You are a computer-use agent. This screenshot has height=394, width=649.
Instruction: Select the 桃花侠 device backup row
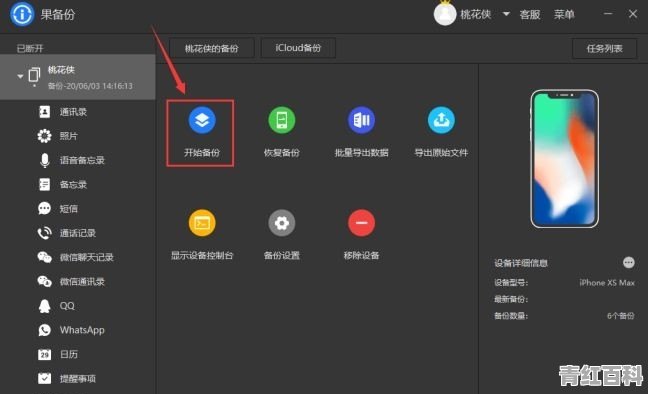tap(78, 77)
